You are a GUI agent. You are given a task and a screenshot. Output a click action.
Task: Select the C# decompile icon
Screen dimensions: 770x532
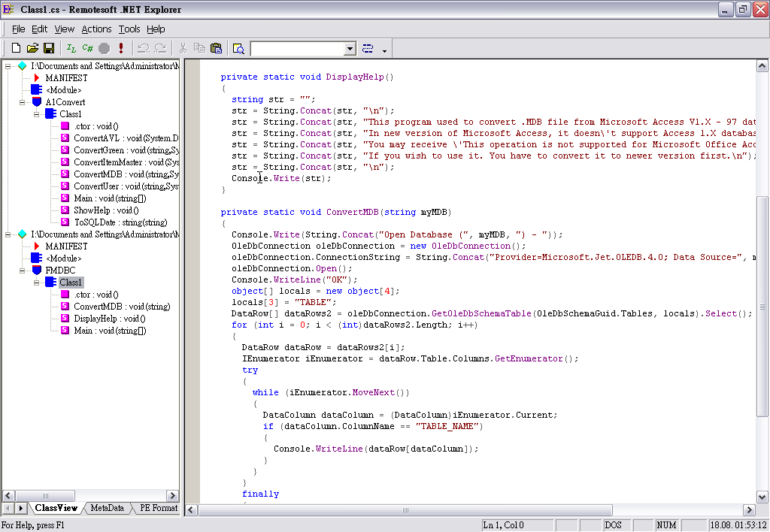click(87, 48)
